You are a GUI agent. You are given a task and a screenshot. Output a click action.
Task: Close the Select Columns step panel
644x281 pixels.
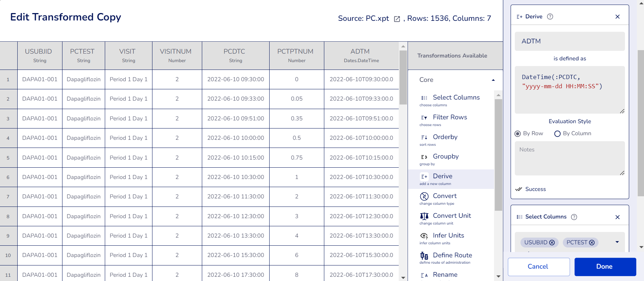click(618, 217)
